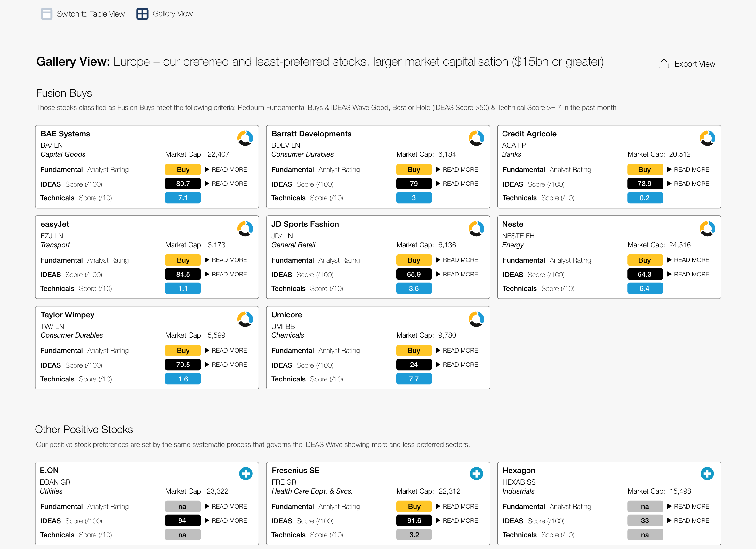Click the 91.6 IDEAS score on Fresenius SE

tap(414, 520)
